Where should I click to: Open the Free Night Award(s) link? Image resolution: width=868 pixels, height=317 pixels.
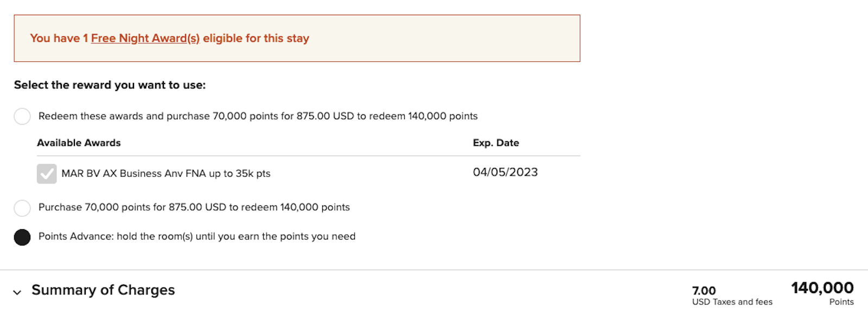144,38
